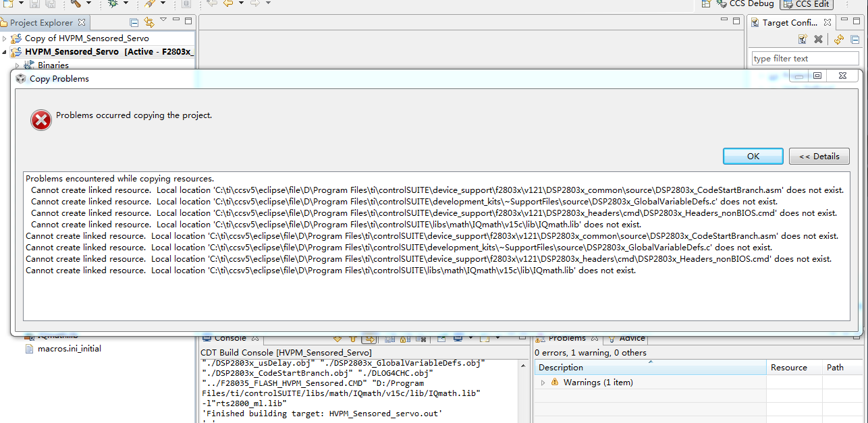Open the debug launch dropdown arrow

pyautogui.click(x=126, y=3)
